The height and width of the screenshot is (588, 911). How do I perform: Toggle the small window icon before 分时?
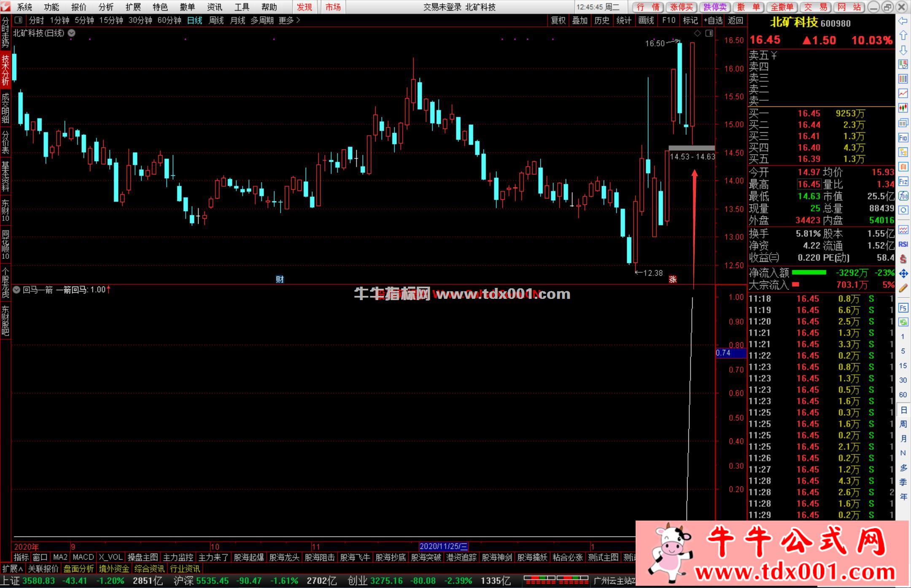click(x=18, y=20)
